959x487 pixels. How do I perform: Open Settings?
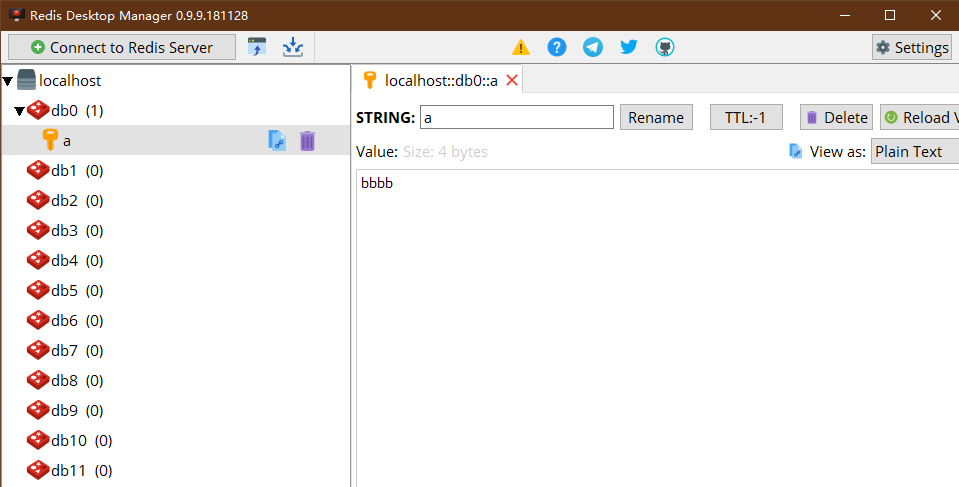pos(912,47)
